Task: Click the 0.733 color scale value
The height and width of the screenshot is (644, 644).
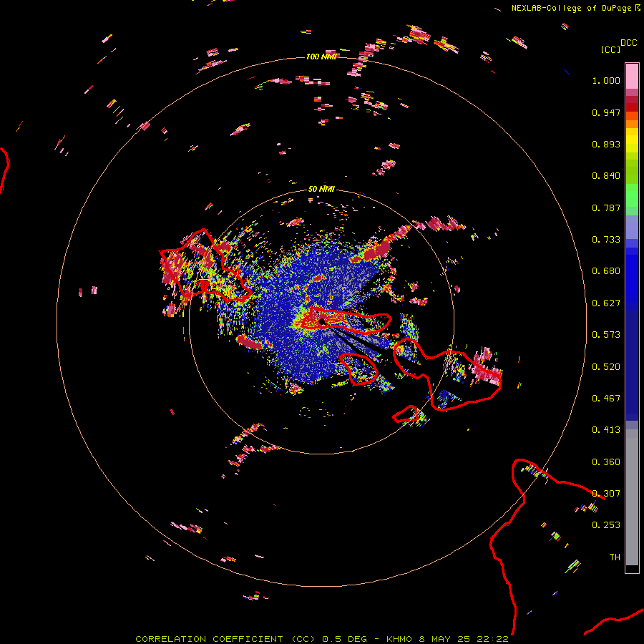Action: coord(606,240)
